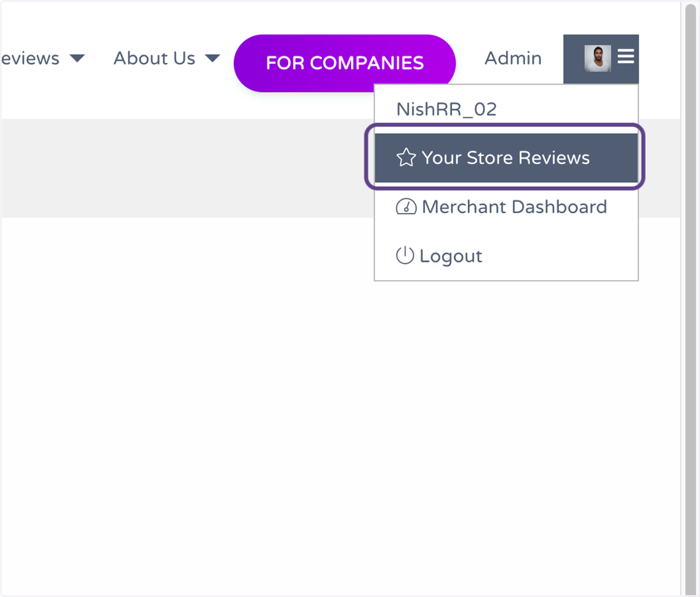The width and height of the screenshot is (700, 597).
Task: Open the hamburger menu icon
Action: pyautogui.click(x=626, y=57)
